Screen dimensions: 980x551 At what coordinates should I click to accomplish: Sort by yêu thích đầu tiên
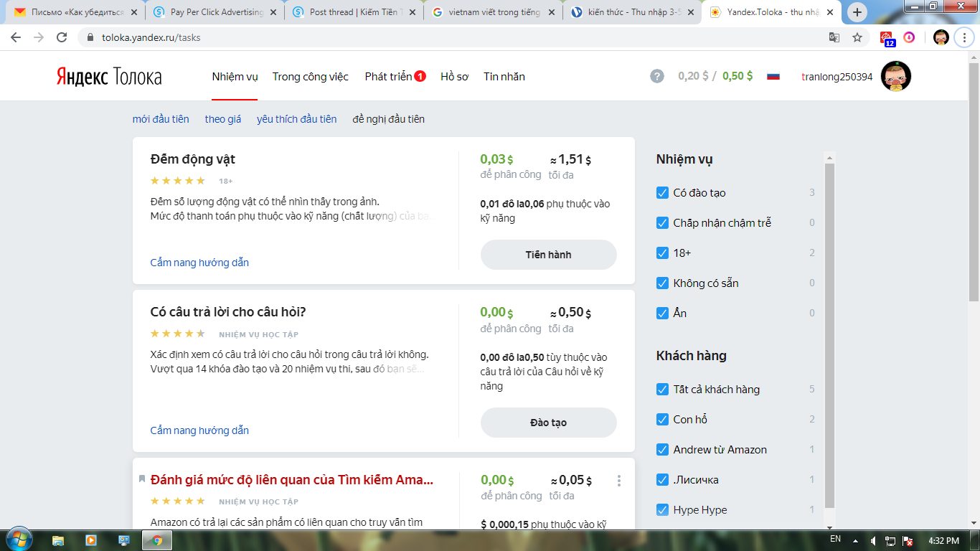click(x=297, y=119)
